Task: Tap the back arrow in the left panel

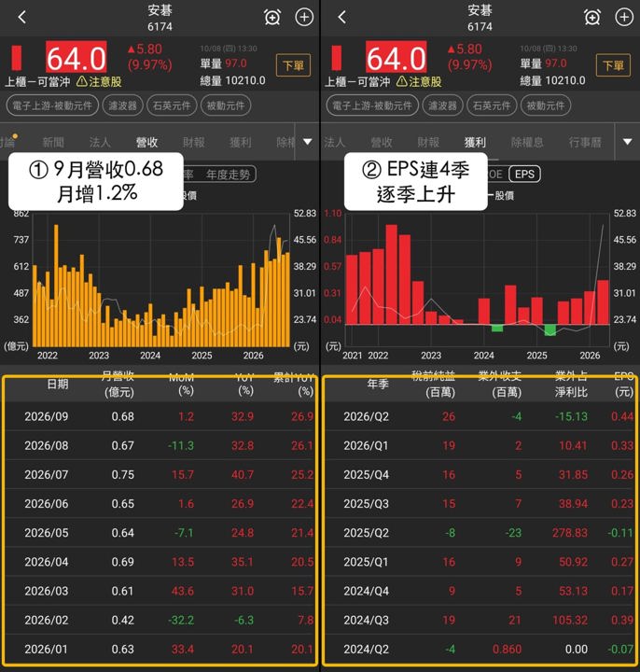Action: (x=22, y=17)
